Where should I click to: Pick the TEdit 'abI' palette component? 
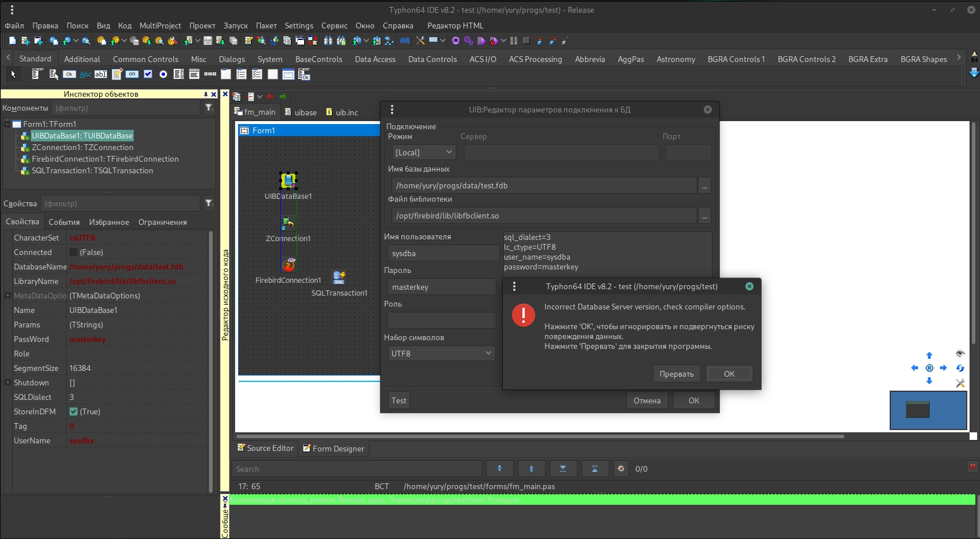[101, 74]
